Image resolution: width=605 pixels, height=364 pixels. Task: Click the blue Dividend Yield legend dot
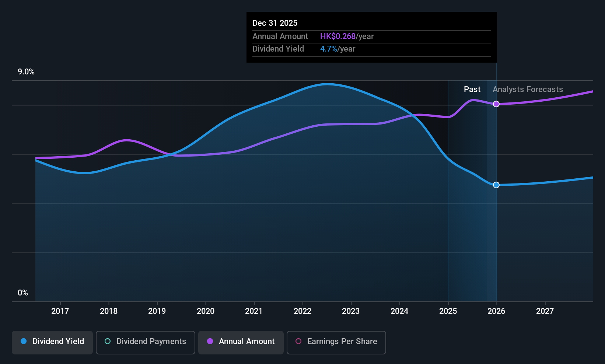coord(24,341)
